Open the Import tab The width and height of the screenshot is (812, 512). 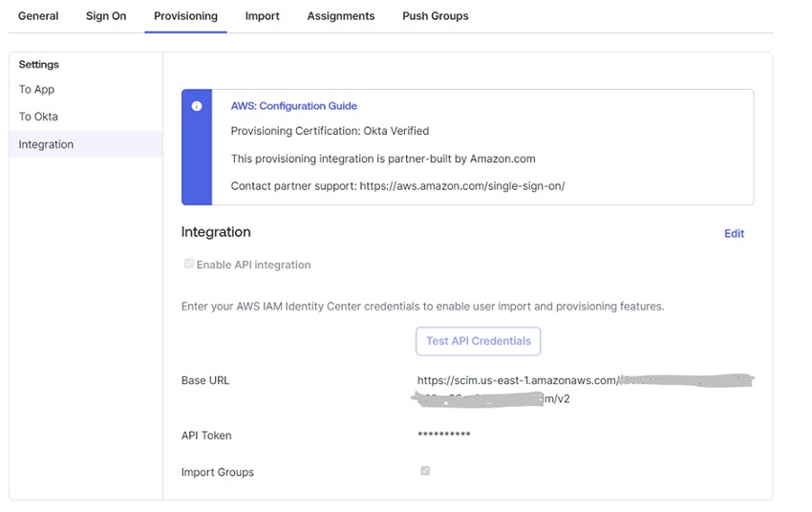coord(262,16)
